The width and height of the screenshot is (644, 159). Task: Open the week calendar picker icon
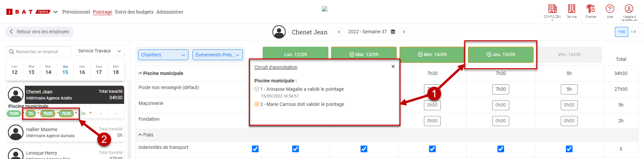(393, 32)
